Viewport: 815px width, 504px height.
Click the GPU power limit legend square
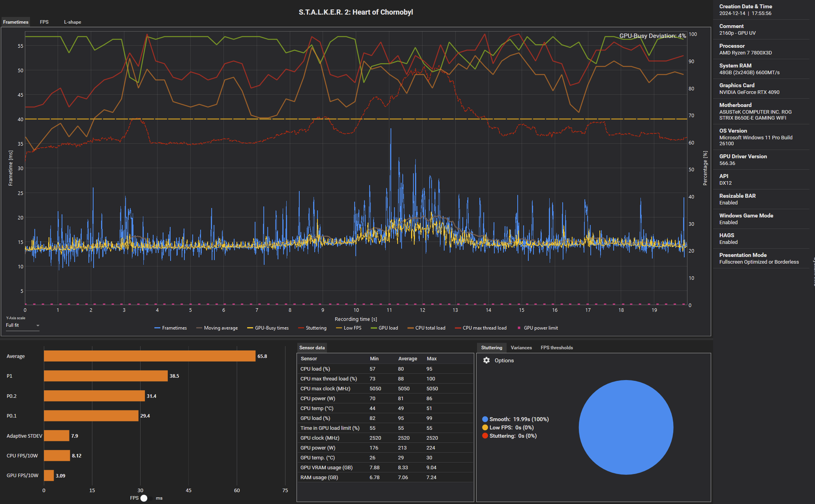coord(519,328)
